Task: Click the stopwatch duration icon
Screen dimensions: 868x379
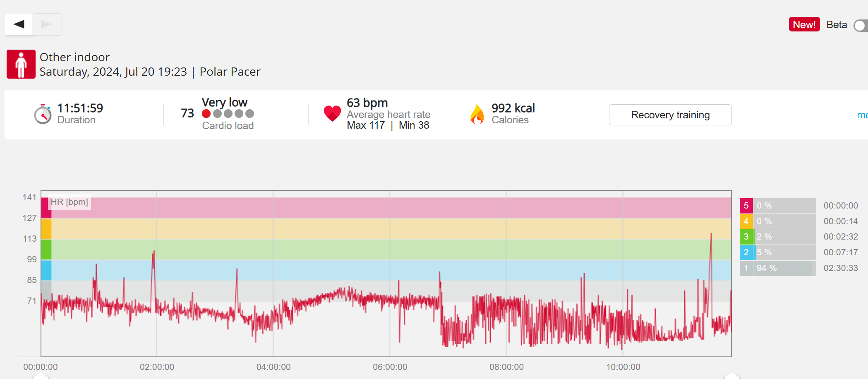Action: coord(43,114)
